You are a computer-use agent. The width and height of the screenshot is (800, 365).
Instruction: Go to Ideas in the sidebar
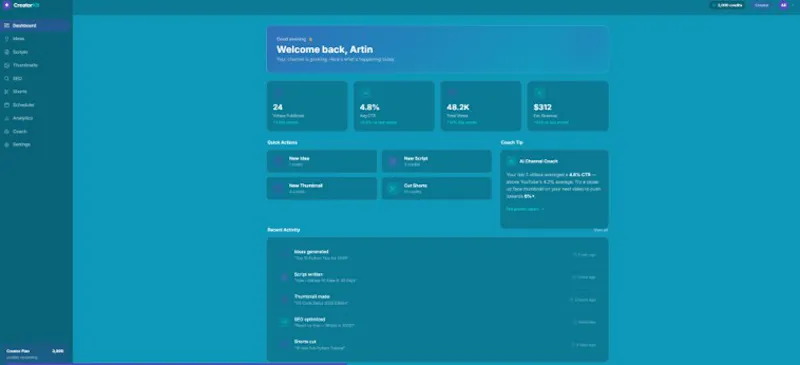[x=35, y=39]
